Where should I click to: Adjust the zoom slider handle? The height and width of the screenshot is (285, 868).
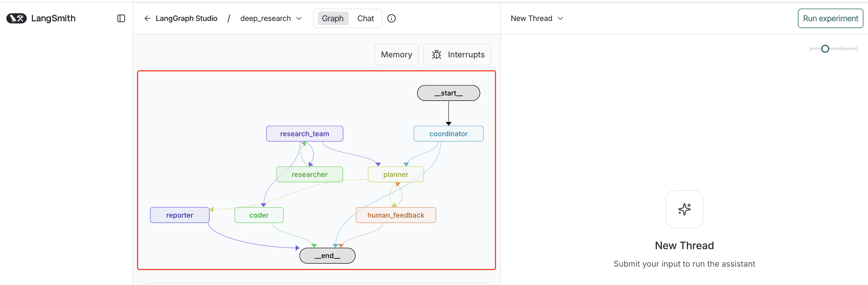(825, 48)
